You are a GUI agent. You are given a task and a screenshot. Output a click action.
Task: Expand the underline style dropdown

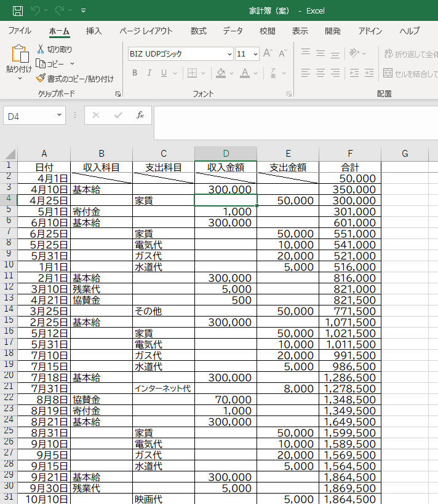(175, 73)
